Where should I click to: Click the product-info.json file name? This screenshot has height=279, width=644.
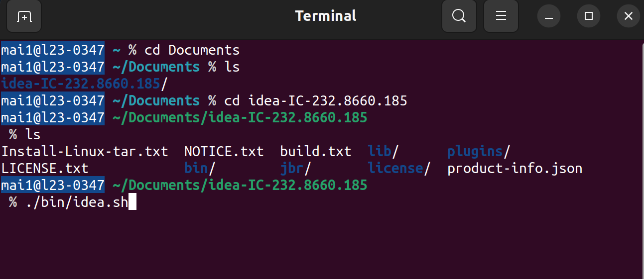point(515,168)
